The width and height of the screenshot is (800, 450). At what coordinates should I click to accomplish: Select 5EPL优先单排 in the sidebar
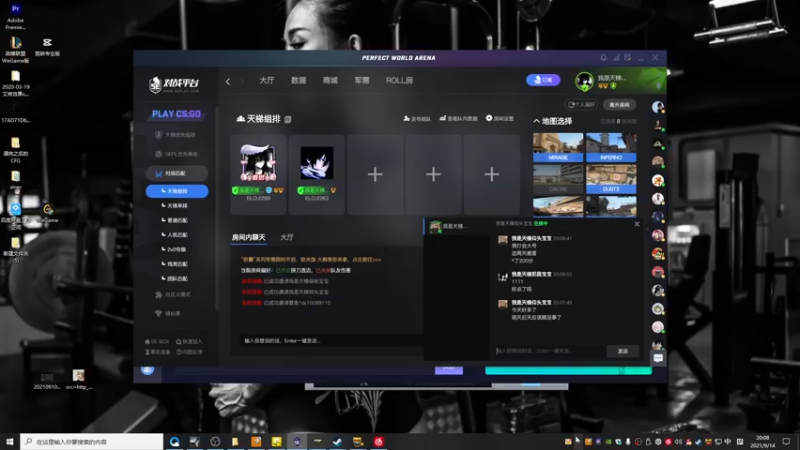pos(176,154)
